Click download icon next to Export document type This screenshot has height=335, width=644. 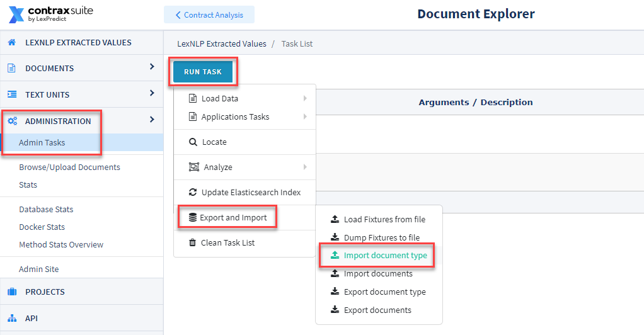[x=335, y=292]
